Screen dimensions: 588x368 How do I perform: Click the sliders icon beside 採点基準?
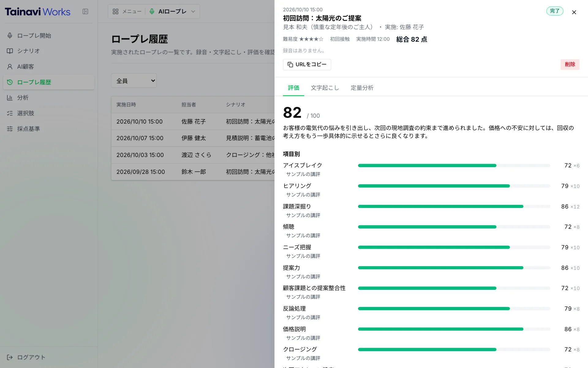(10, 129)
